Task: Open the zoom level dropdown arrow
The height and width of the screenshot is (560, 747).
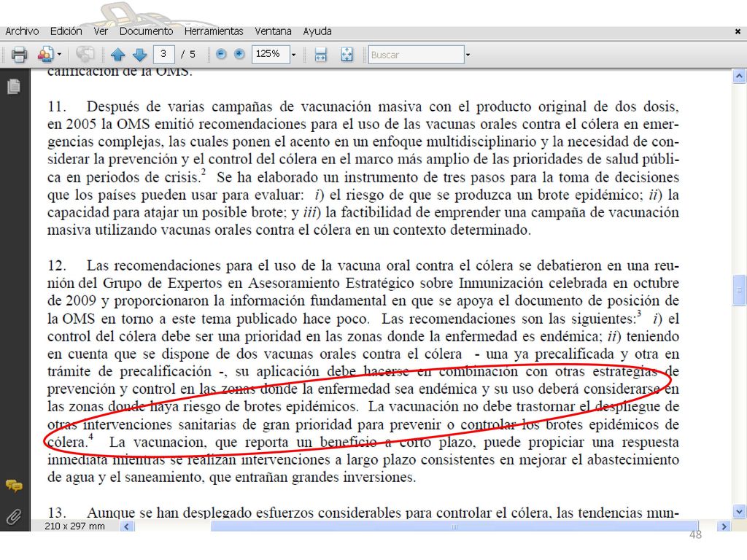Action: pyautogui.click(x=293, y=55)
